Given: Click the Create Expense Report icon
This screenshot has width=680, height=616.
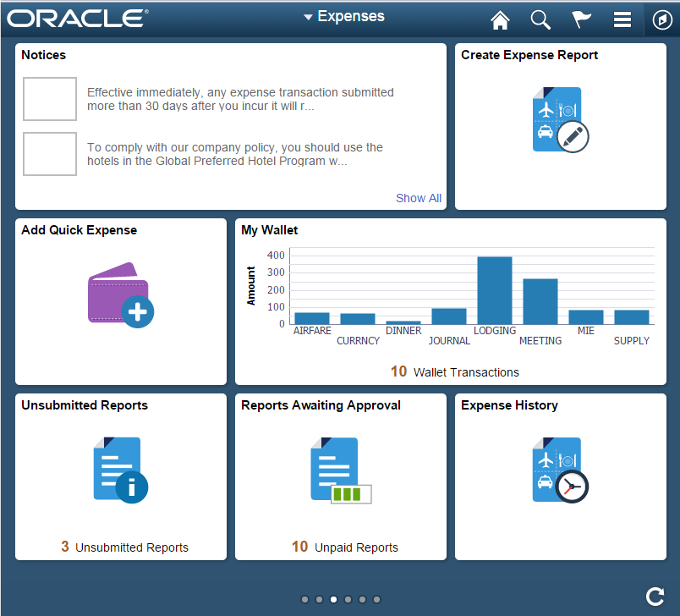Looking at the screenshot, I should 560,119.
